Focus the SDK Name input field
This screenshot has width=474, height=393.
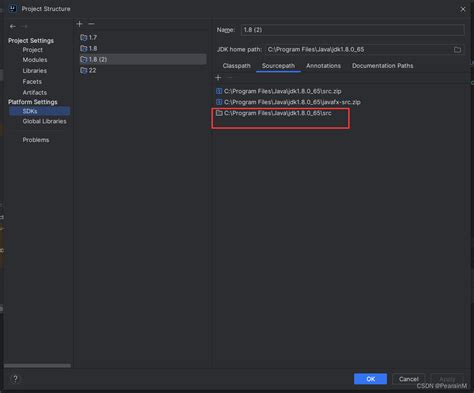coord(352,30)
